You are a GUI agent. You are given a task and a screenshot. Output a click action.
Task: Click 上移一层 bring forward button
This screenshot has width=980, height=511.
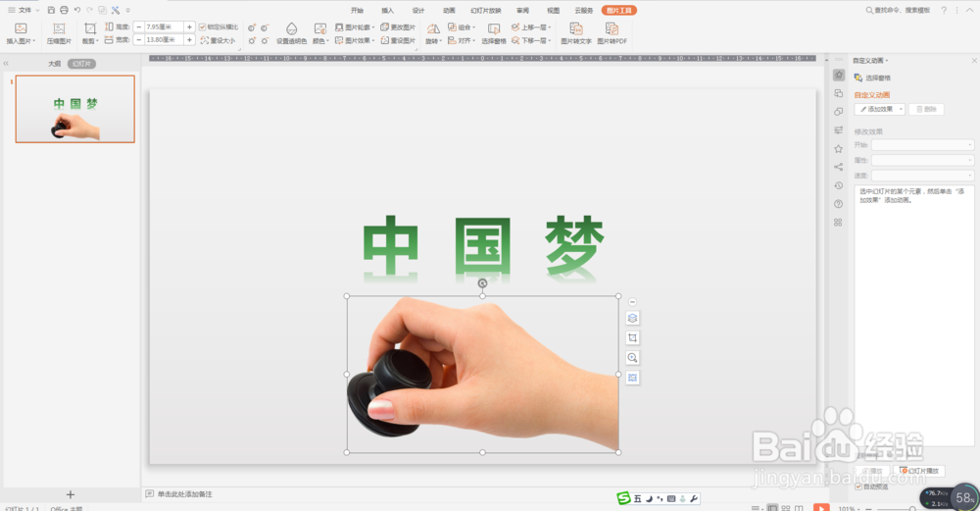(x=531, y=26)
